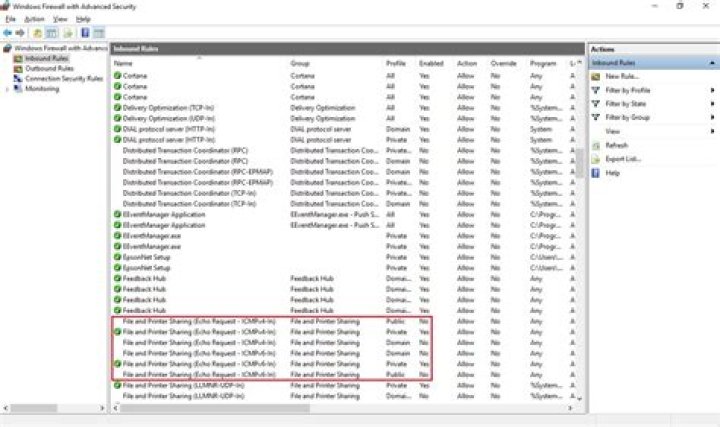Click rules list horizontal scroll right arrow

570,408
